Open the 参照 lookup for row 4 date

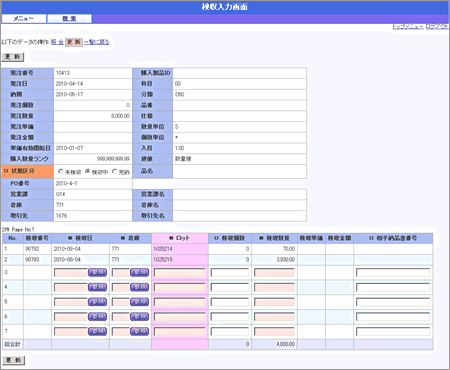pos(97,287)
